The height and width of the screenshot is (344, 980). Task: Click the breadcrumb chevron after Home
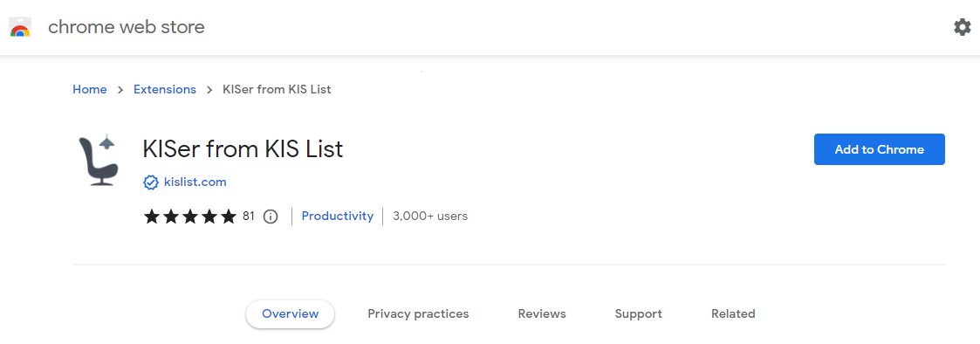point(120,90)
